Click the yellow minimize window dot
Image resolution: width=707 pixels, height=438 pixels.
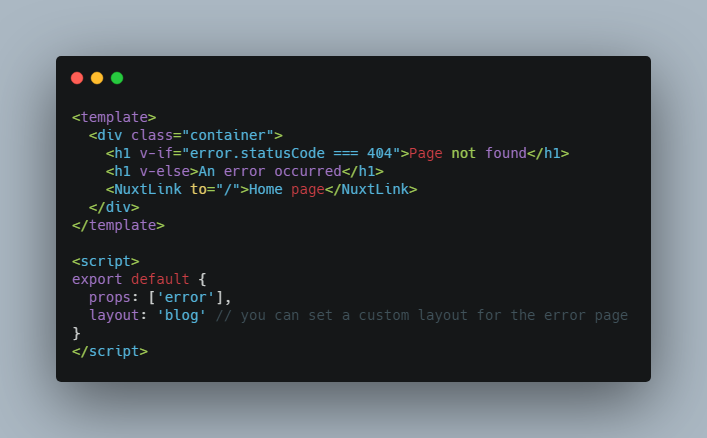pos(97,78)
